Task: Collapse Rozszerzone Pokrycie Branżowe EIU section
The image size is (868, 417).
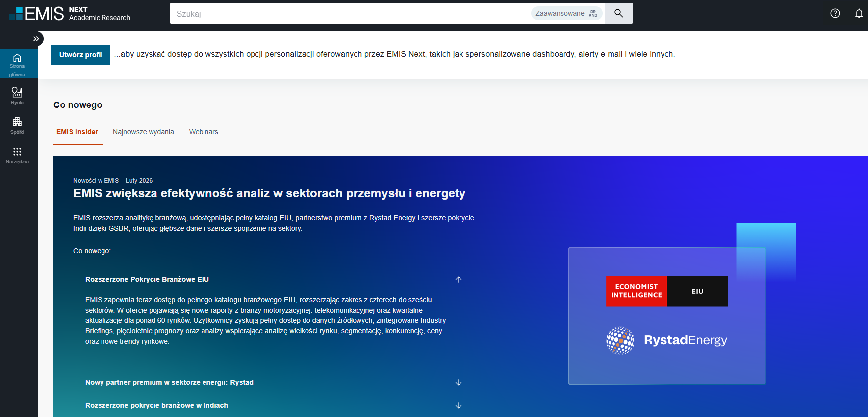Action: click(458, 279)
